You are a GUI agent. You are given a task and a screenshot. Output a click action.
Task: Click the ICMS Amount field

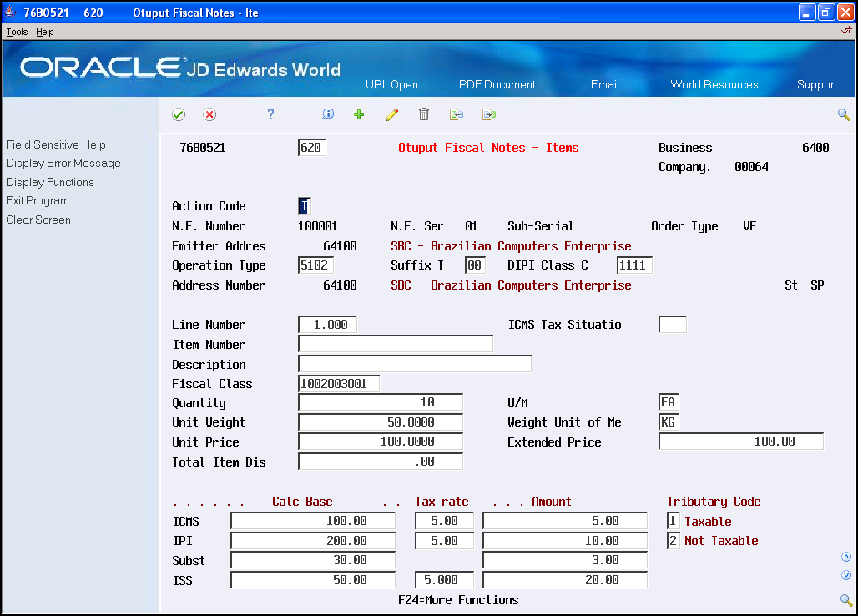[565, 521]
